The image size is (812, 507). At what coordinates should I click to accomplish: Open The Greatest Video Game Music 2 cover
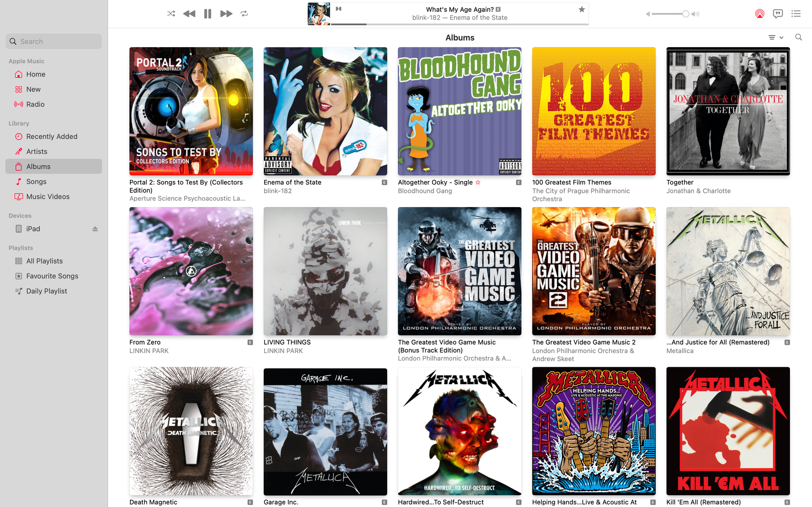tap(594, 271)
